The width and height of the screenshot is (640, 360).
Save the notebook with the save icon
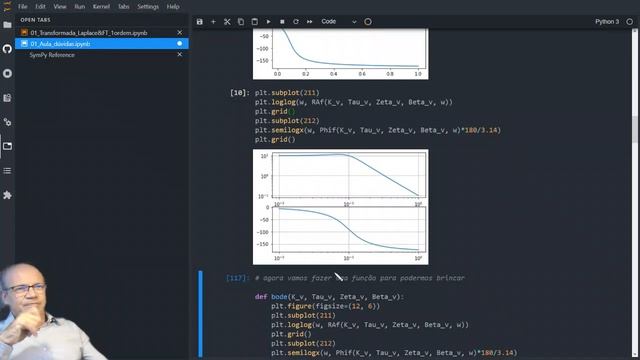tap(200, 22)
